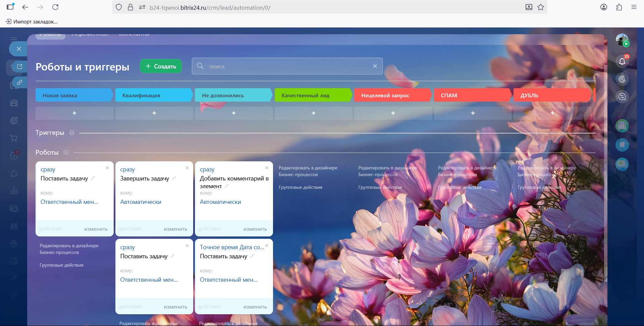The width and height of the screenshot is (644, 326).
Task: Open the user profile avatar
Action: [622, 40]
